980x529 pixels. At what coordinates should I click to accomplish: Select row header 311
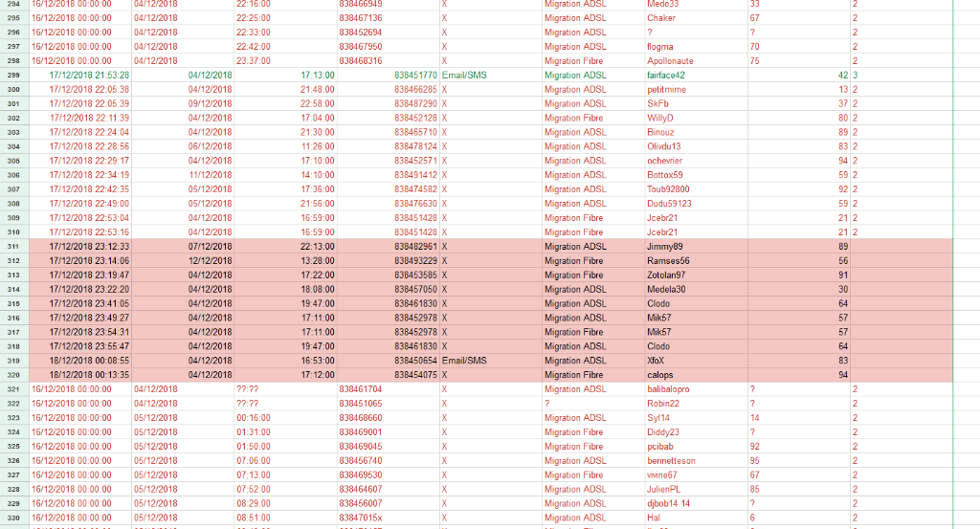point(13,246)
